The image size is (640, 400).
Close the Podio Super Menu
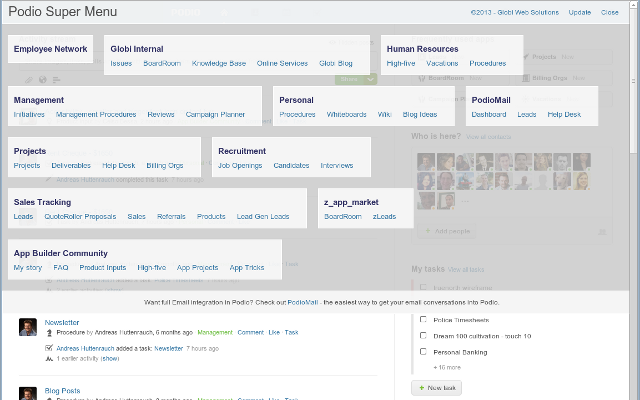tap(609, 13)
